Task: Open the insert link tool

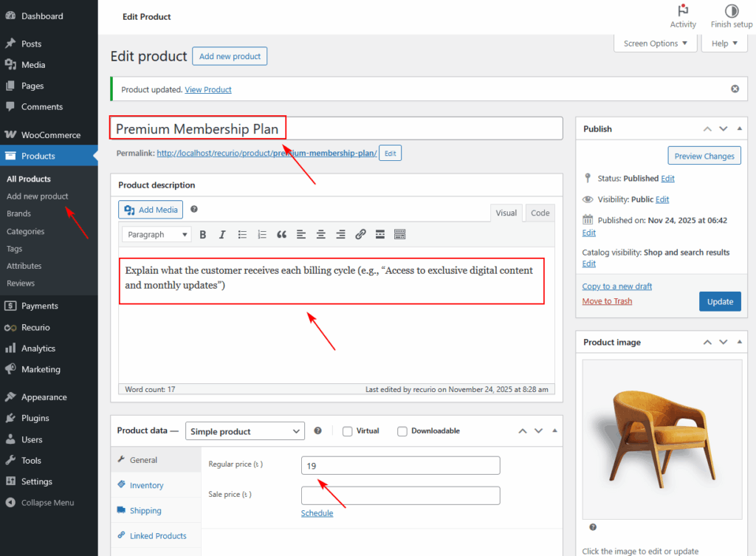Action: click(x=360, y=234)
